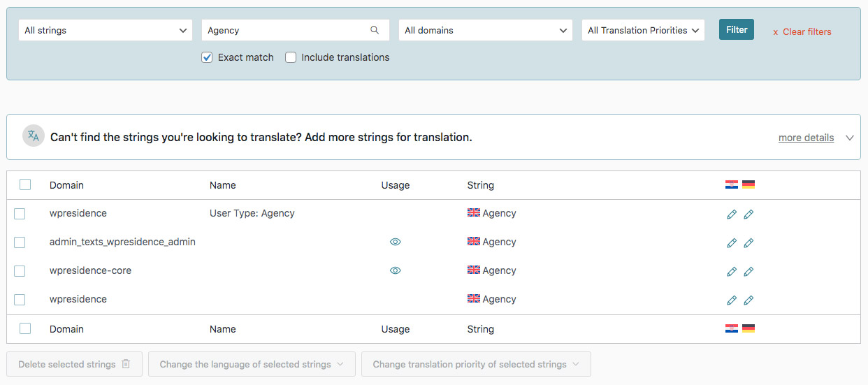Open the more details link
The image size is (868, 385).
point(806,138)
